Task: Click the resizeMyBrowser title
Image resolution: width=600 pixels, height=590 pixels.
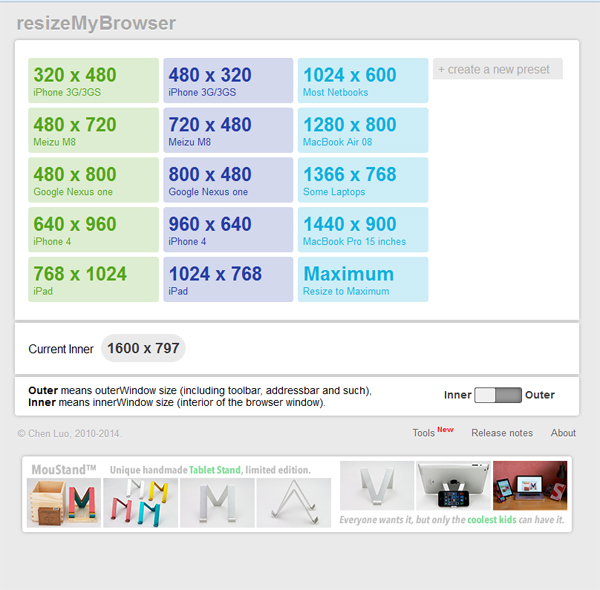Action: pyautogui.click(x=96, y=23)
